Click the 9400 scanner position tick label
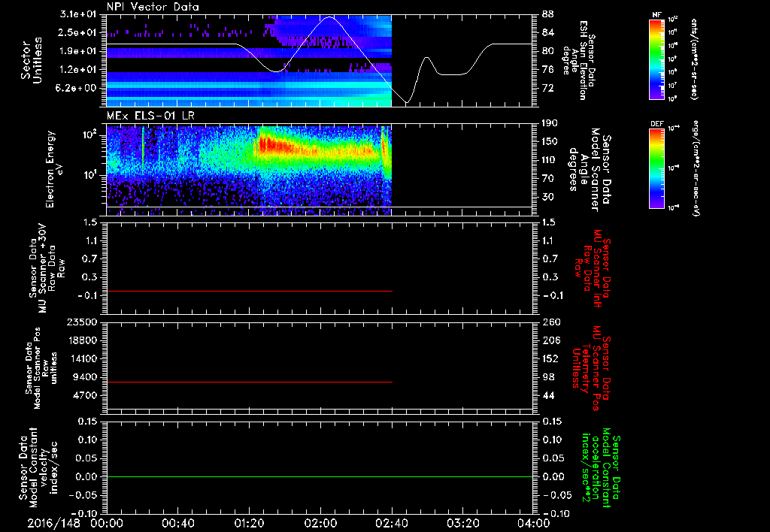Screen dimensions: 770x532 (x=85, y=377)
